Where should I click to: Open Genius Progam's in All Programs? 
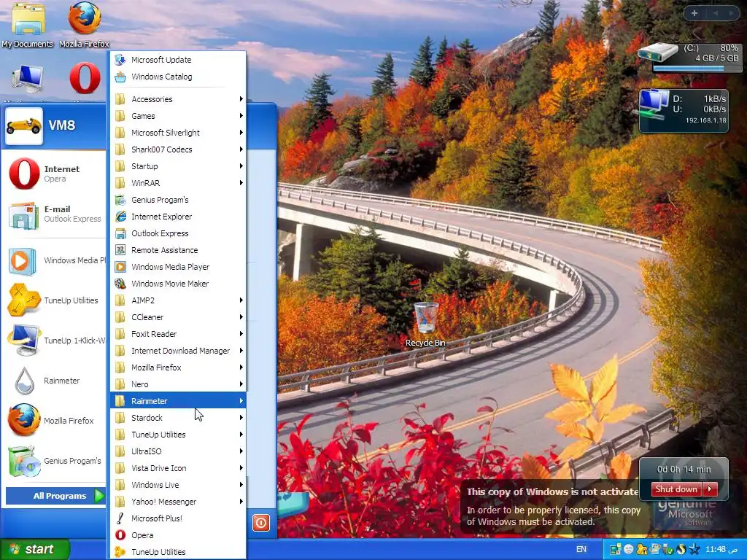178,200
